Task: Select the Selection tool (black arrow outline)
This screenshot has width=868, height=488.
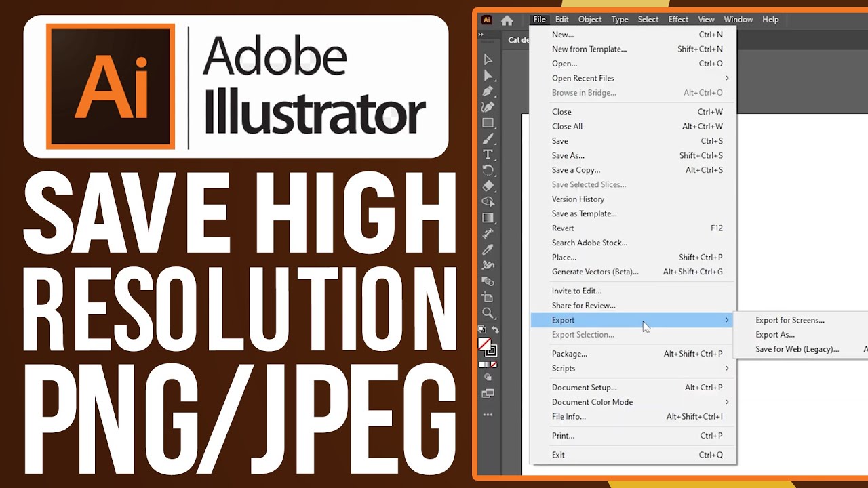Action: coord(488,60)
